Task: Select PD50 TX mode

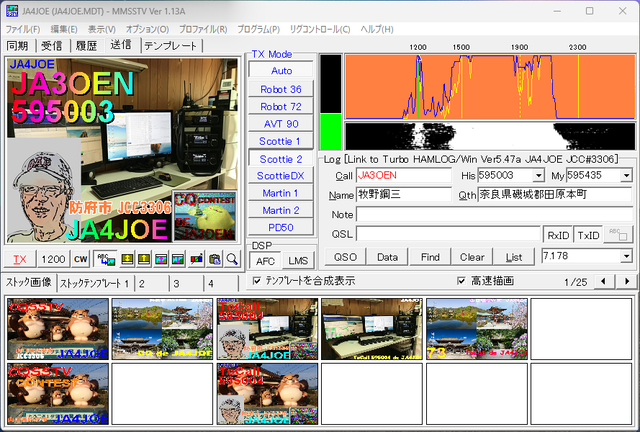Action: click(281, 227)
